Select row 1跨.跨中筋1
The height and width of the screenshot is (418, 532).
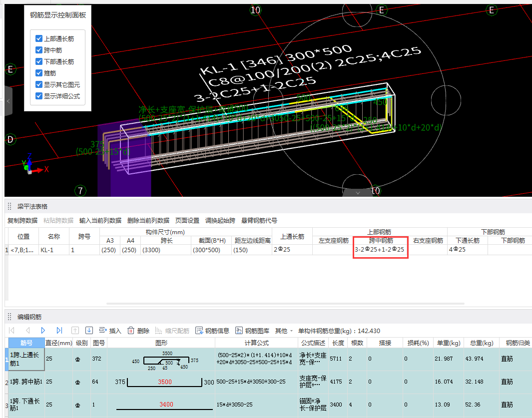pos(26,382)
